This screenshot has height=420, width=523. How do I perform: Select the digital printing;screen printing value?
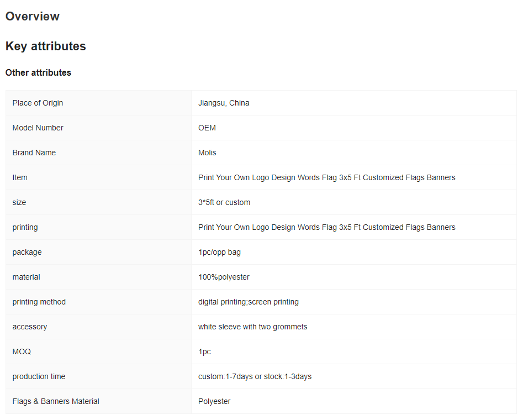tap(249, 302)
